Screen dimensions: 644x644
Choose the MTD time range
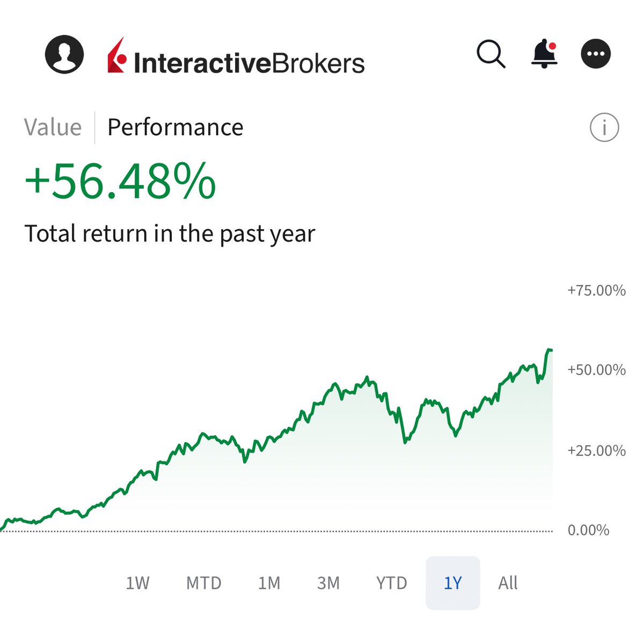[203, 583]
